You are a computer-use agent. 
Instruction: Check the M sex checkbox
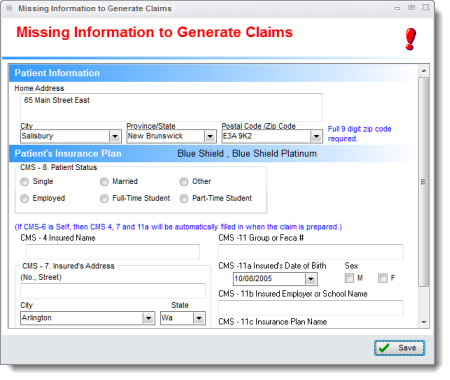349,278
